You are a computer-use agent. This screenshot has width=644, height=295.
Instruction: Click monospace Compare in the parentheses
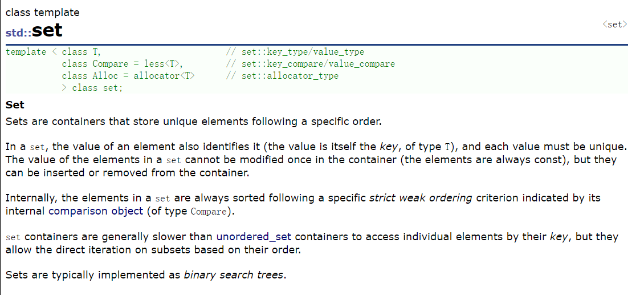[x=209, y=212]
